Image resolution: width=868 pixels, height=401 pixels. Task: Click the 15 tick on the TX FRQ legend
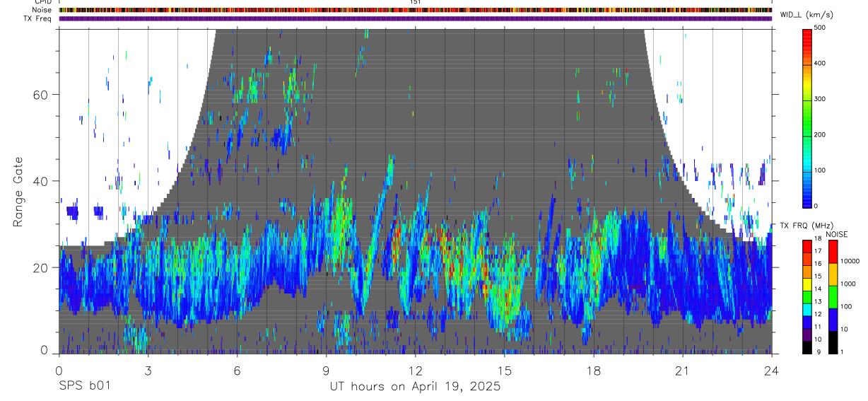click(818, 277)
